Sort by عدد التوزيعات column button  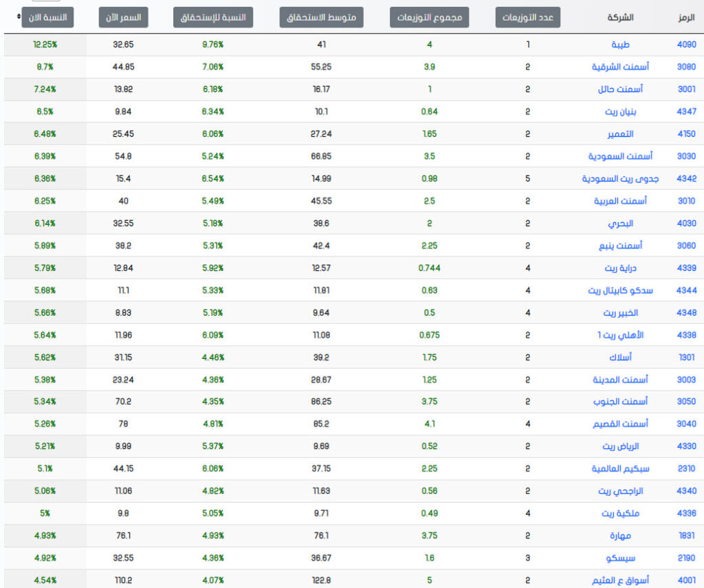coord(528,17)
